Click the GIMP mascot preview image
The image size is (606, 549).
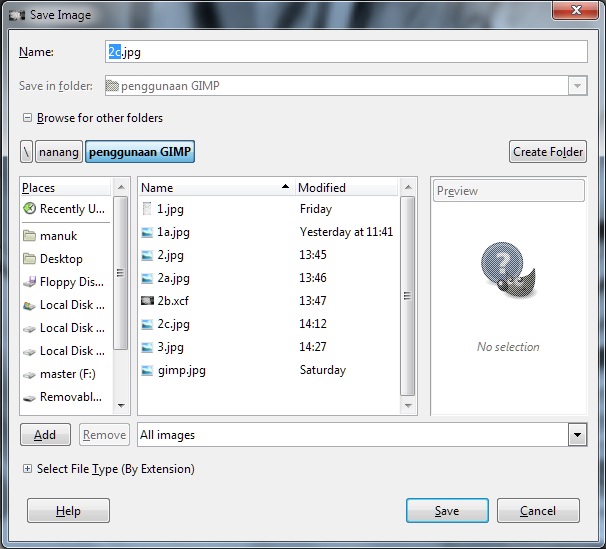508,270
